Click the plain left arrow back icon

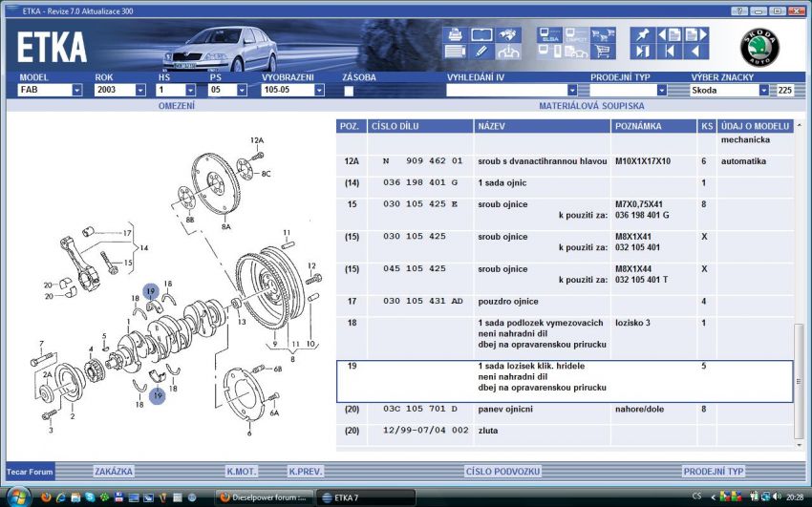coord(696,52)
